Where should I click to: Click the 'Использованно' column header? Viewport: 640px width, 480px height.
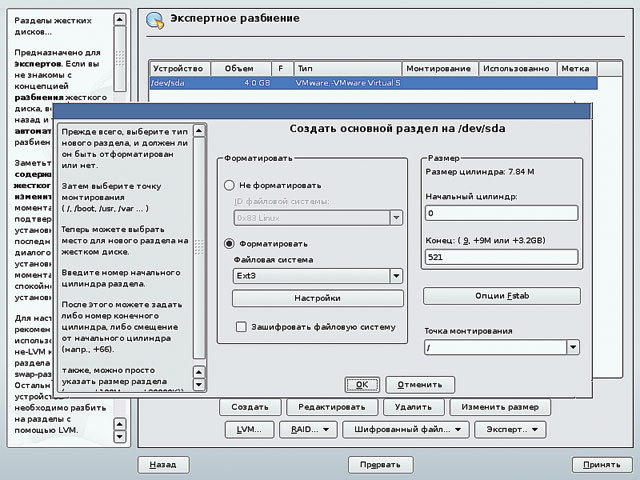(518, 69)
